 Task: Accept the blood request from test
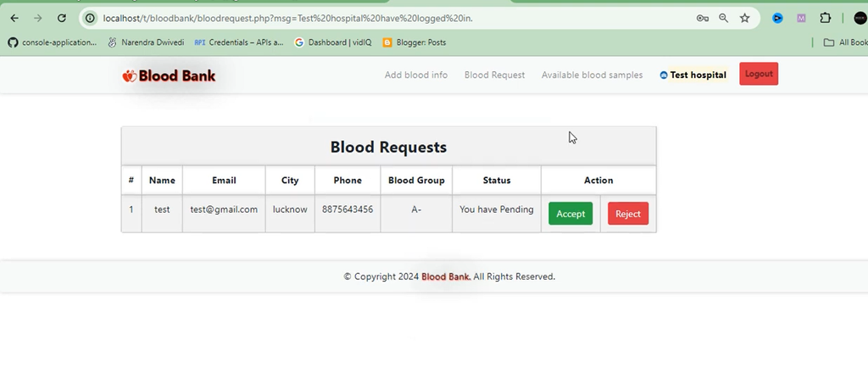click(570, 214)
